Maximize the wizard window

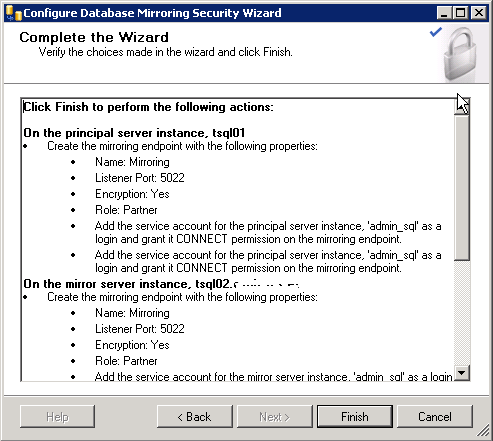pyautogui.click(x=461, y=13)
